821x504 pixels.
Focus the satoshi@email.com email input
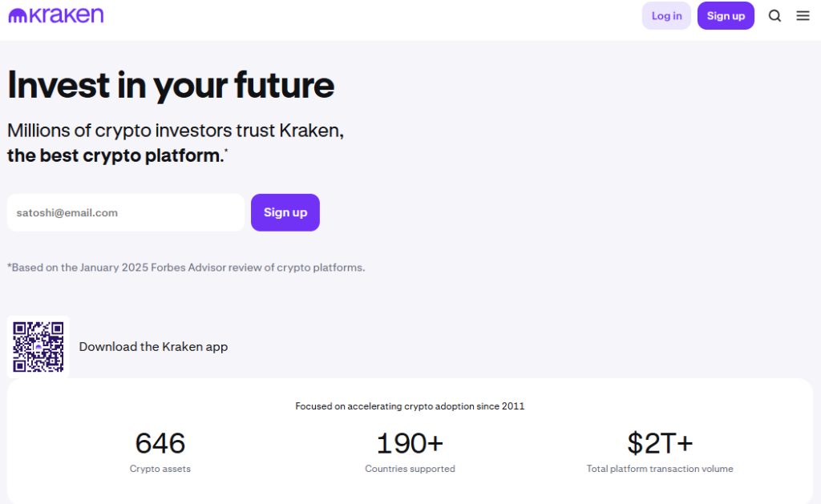coord(126,212)
